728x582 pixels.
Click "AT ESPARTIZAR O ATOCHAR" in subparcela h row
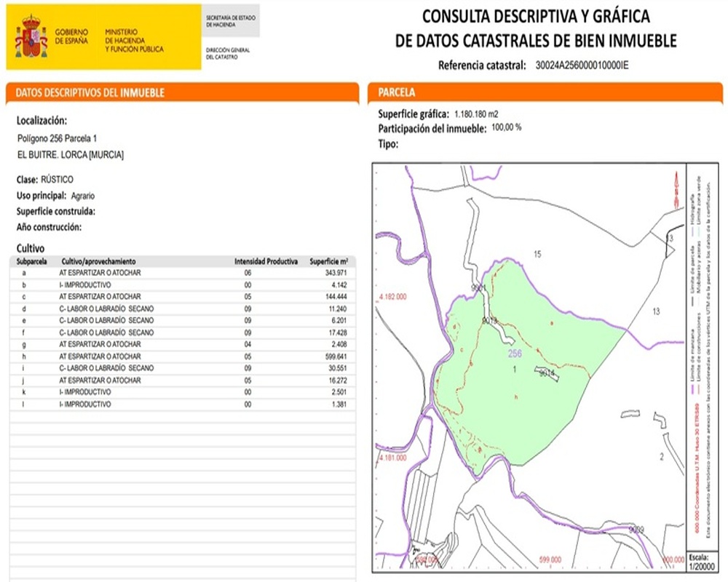coord(100,356)
